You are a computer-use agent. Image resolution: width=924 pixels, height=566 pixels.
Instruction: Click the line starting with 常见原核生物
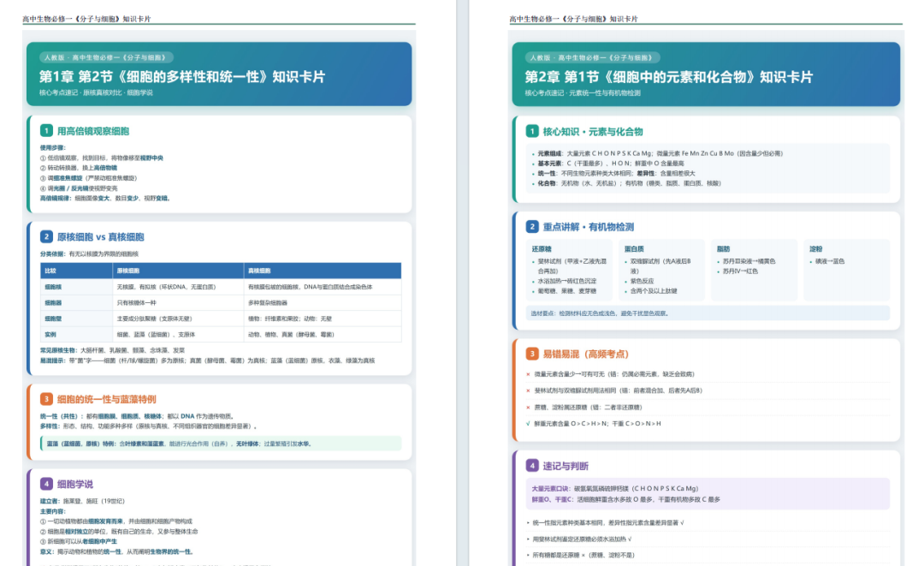tap(112, 350)
